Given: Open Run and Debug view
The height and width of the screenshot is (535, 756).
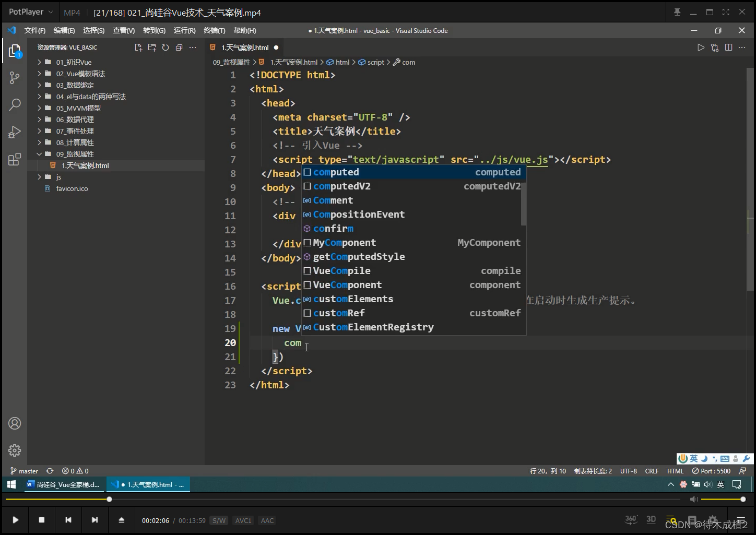Looking at the screenshot, I should [15, 132].
